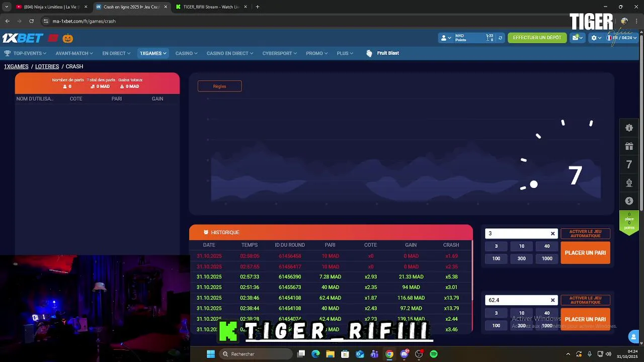The height and width of the screenshot is (362, 644).
Task: Click the lucky 7 icon in right sidebar
Action: (x=629, y=164)
